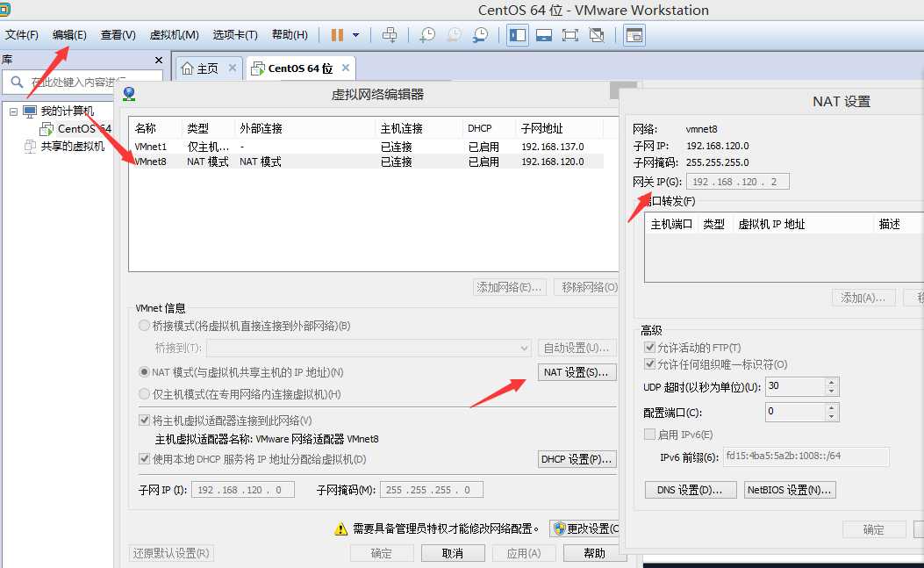Click the shared virtual machines icon in tree

tap(30, 147)
